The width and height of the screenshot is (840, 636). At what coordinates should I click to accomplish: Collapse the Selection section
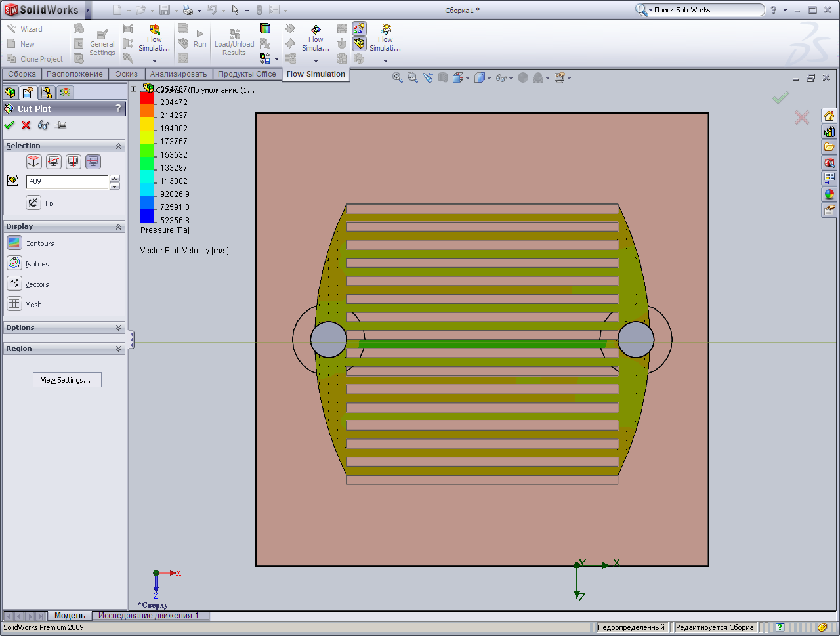[x=119, y=146]
